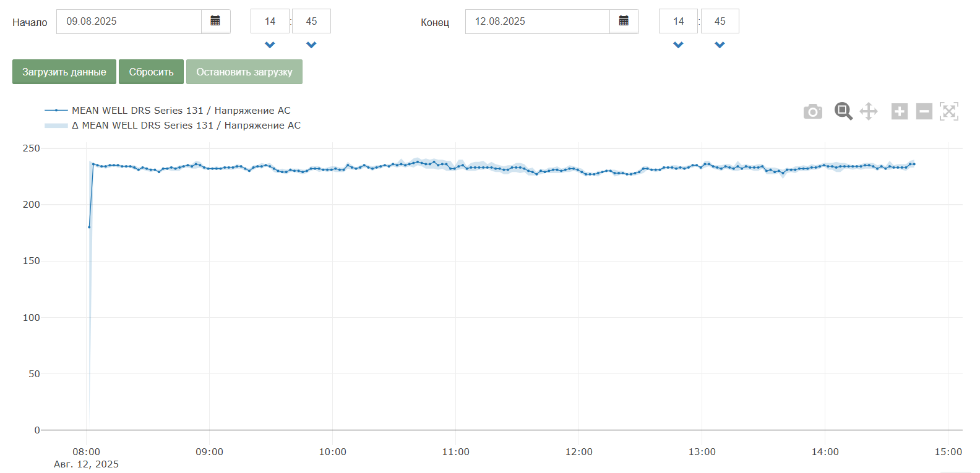980x473 pixels.
Task: Click the start hour input field
Action: tap(270, 22)
